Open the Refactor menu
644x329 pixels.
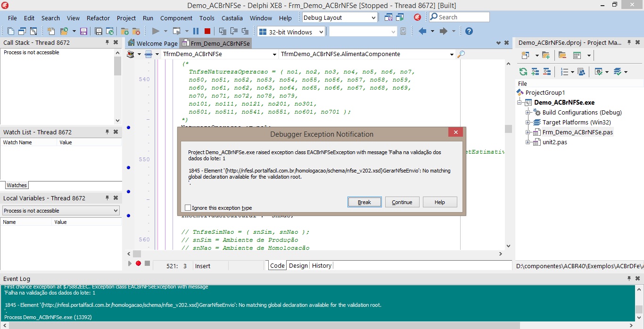point(98,18)
